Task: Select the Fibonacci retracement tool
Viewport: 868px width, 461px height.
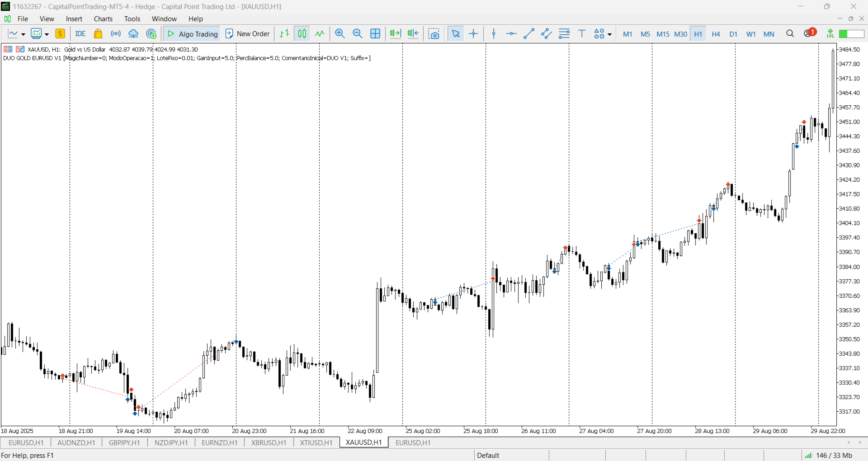Action: tap(564, 34)
